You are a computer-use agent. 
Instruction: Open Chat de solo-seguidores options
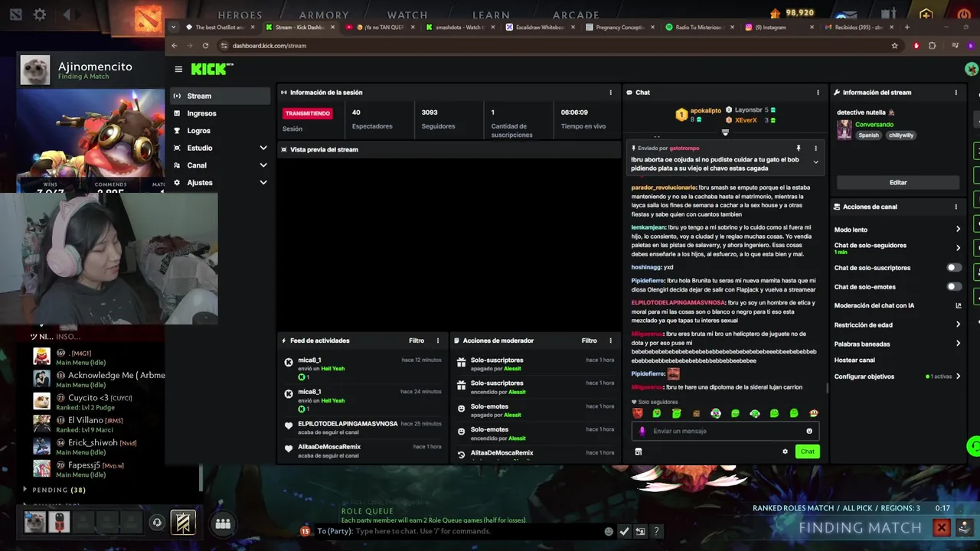pos(897,248)
